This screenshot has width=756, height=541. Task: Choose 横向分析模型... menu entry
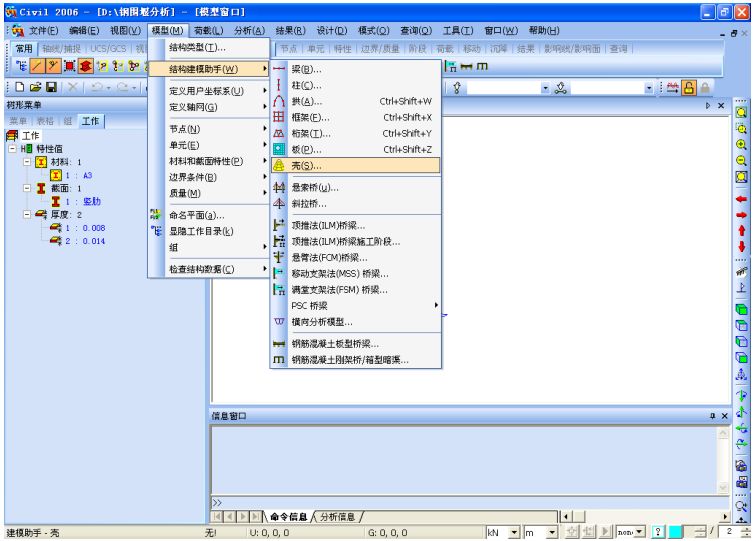pos(356,322)
